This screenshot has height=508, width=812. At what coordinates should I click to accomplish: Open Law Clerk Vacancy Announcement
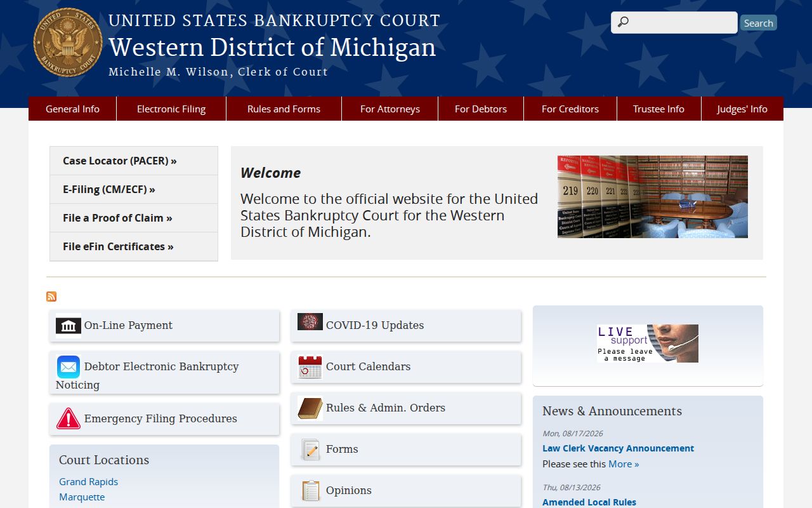click(618, 448)
